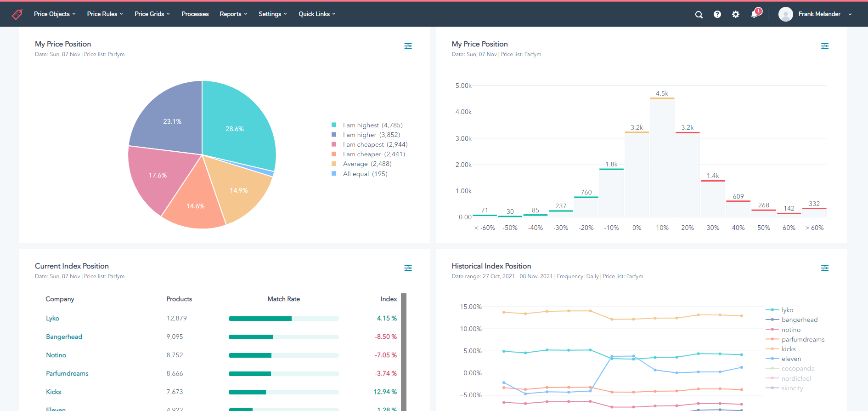The image size is (868, 411).
Task: Open the Lyko company link
Action: (x=52, y=318)
